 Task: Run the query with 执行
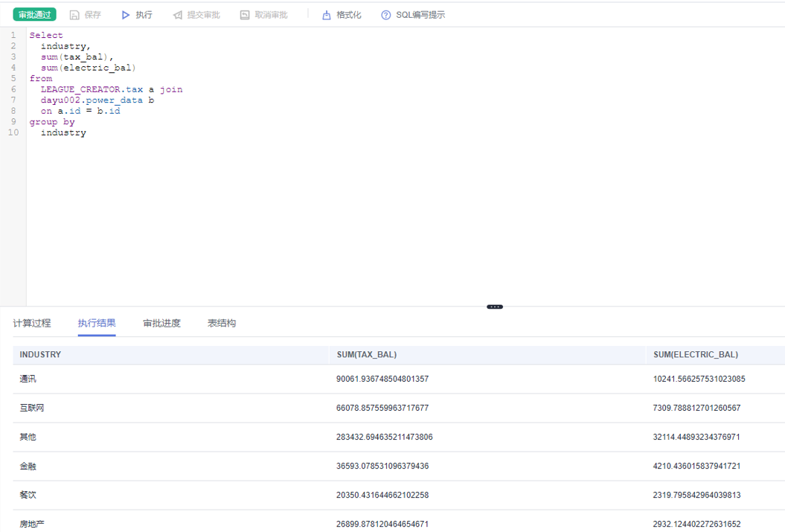144,15
